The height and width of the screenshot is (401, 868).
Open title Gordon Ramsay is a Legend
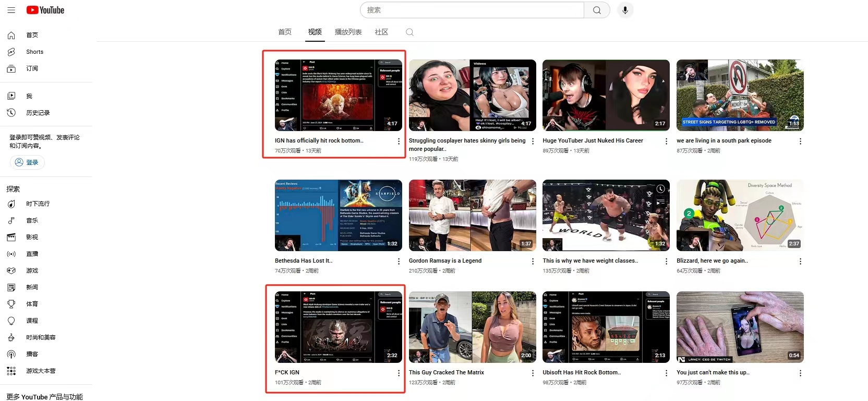[x=445, y=261]
